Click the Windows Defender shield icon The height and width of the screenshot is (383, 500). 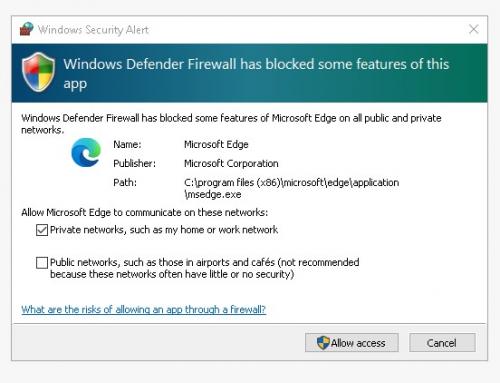pos(38,72)
